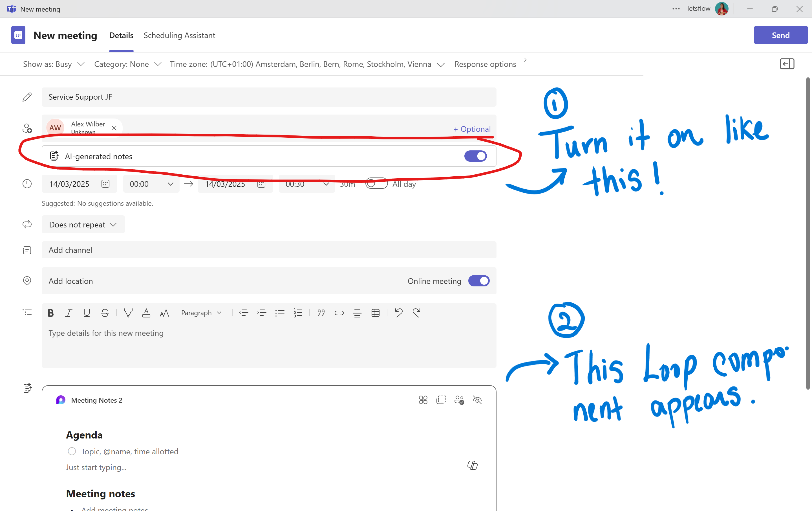The height and width of the screenshot is (511, 812).
Task: Open Copilot icon in Meeting Notes
Action: [x=472, y=465]
